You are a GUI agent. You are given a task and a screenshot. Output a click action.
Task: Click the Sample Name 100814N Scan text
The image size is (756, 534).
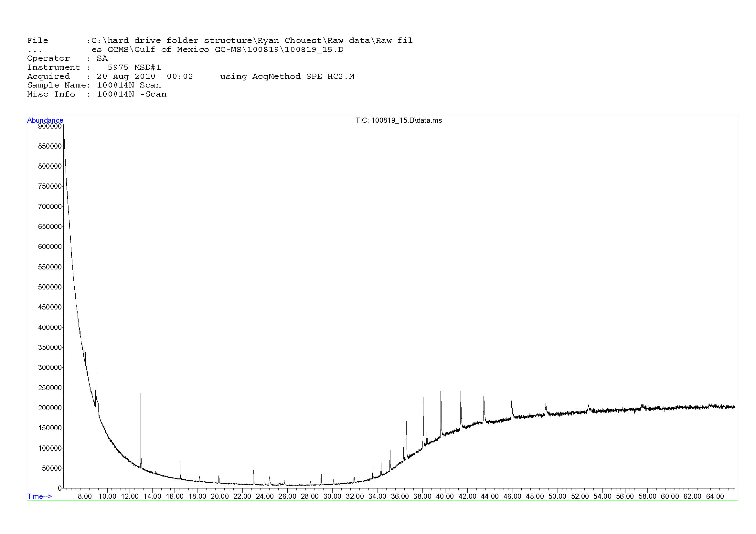coord(129,85)
